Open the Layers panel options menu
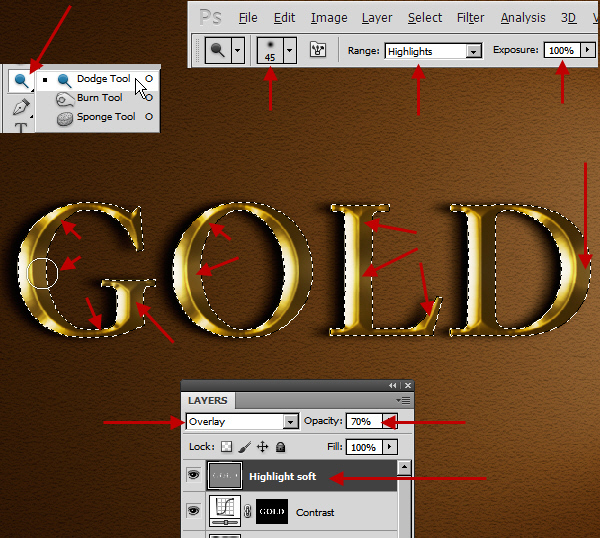600x538 pixels. [x=405, y=400]
